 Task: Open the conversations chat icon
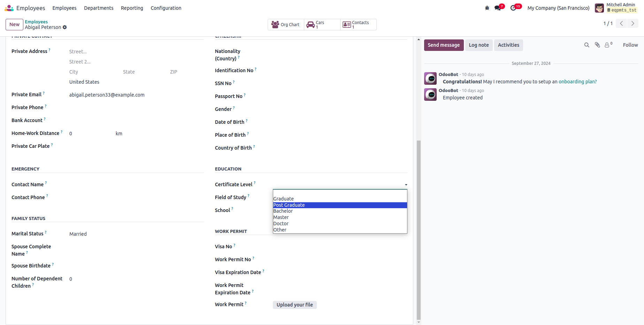tap(498, 8)
